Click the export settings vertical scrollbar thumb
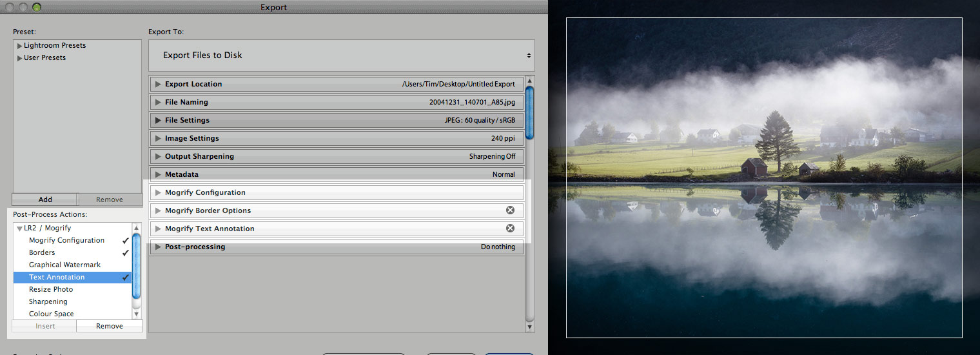Screen dimensions: 980x355 [530, 113]
